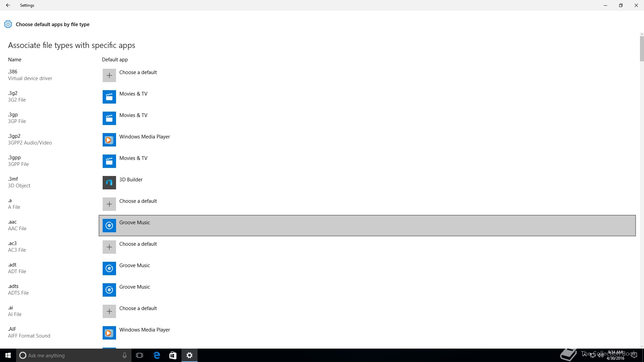Image resolution: width=644 pixels, height=362 pixels.
Task: Click the scrollbar down arrow
Action: [x=642, y=347]
